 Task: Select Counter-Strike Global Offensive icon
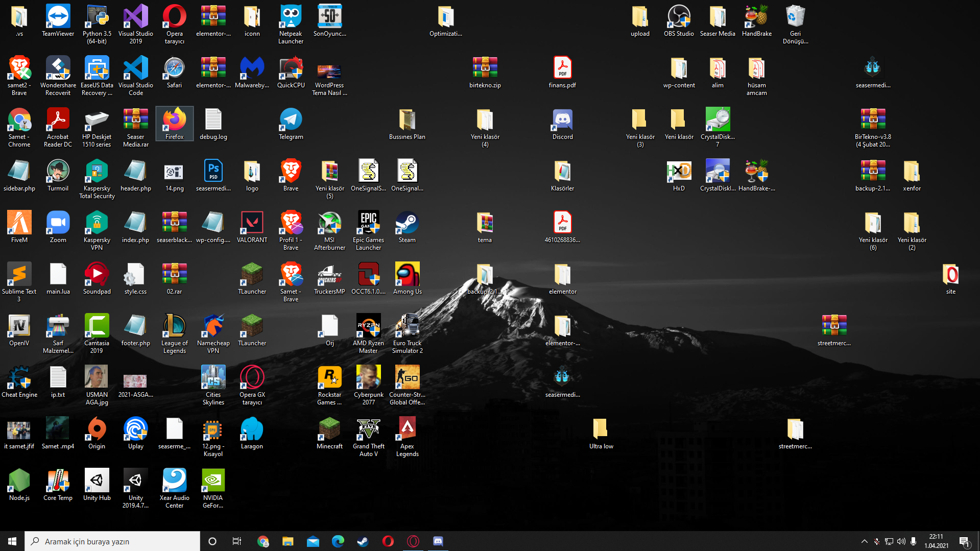[x=407, y=386]
